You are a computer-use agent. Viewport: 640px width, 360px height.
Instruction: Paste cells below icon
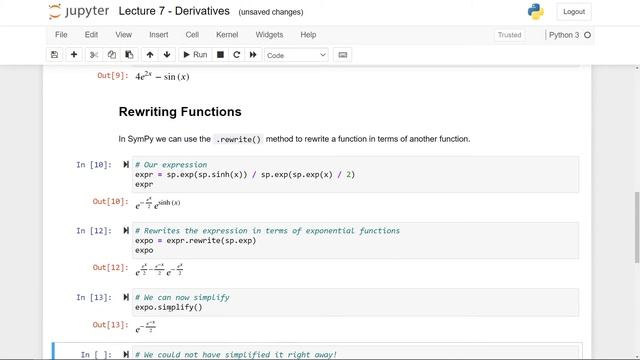pos(129,55)
